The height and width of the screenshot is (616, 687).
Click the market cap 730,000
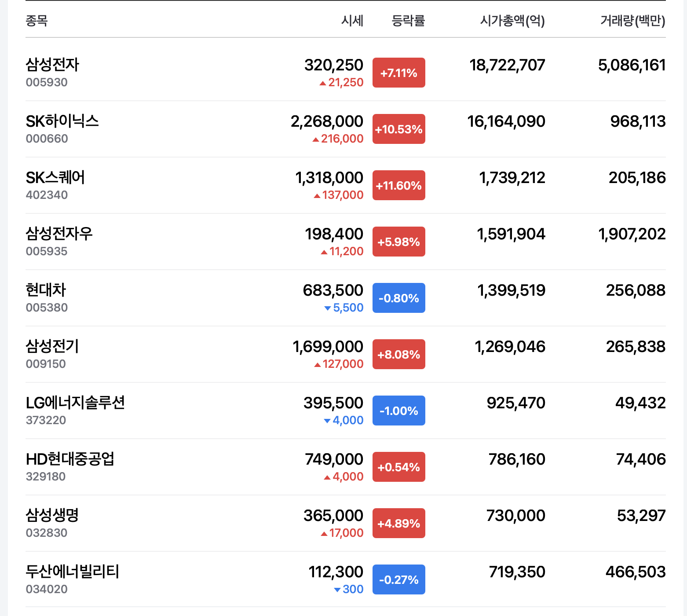516,516
